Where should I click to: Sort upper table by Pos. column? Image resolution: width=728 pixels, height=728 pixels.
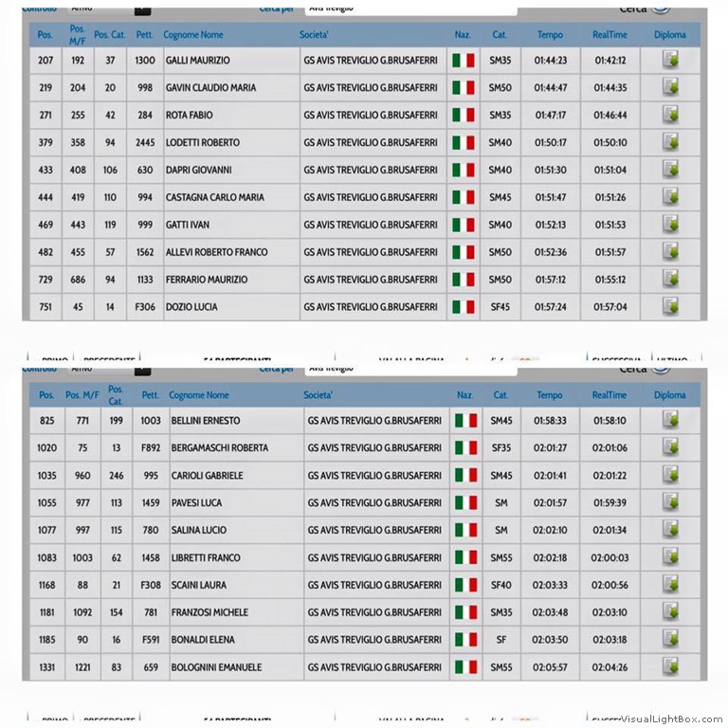[x=45, y=34]
